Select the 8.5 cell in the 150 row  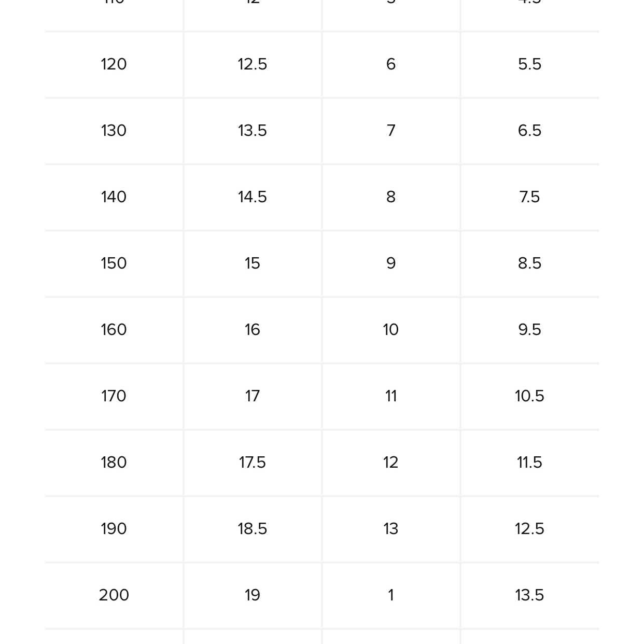pos(529,263)
